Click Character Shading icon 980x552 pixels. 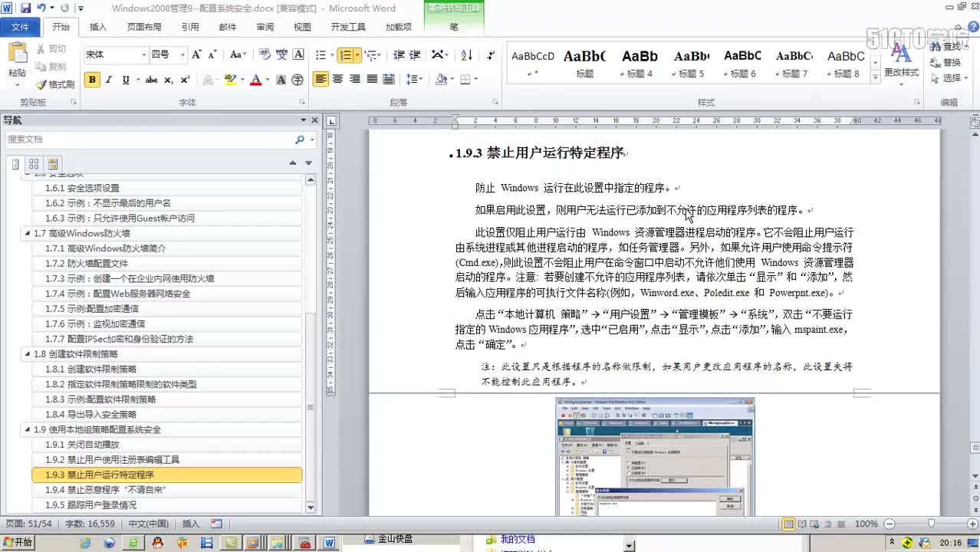tap(281, 80)
